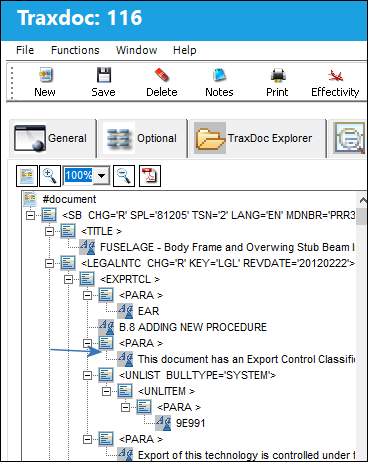Click the tree scrollbar up arrow

(x=362, y=200)
